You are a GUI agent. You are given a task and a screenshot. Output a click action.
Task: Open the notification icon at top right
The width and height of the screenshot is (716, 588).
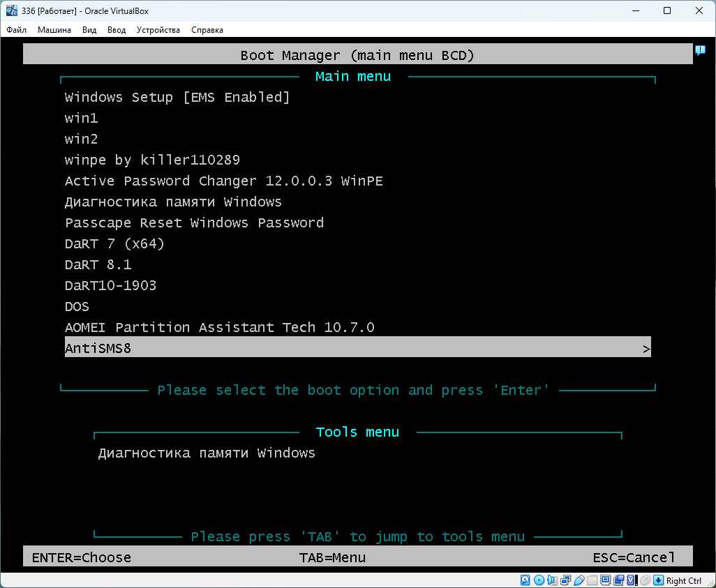click(x=700, y=51)
